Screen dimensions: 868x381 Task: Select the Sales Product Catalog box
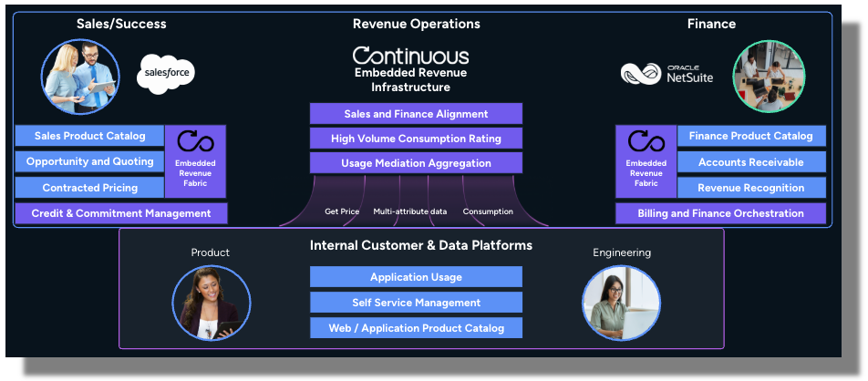89,136
